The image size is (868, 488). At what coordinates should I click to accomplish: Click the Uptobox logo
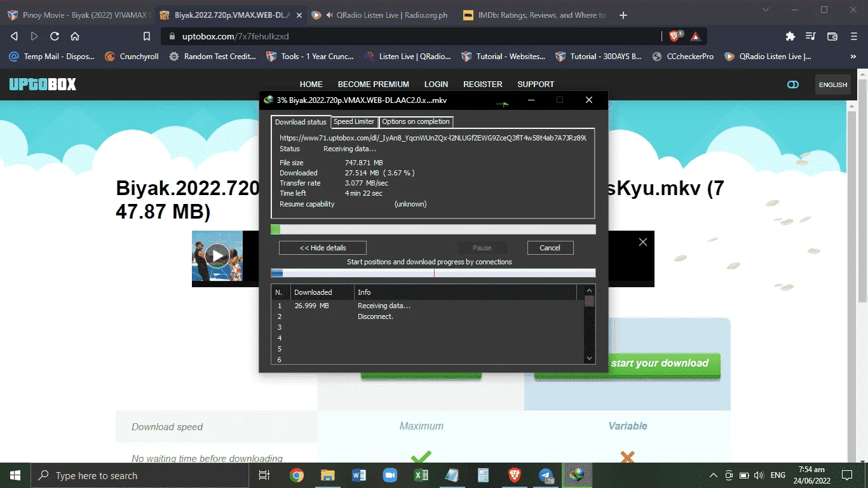coord(43,84)
